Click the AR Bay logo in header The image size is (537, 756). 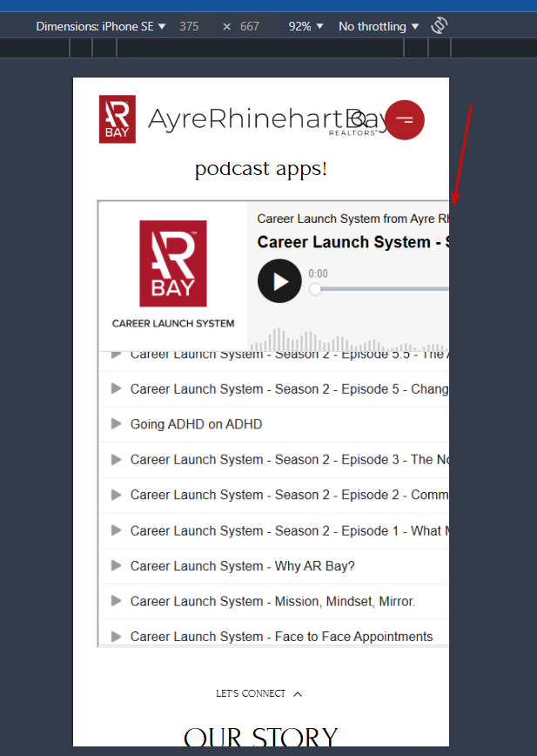coord(117,119)
